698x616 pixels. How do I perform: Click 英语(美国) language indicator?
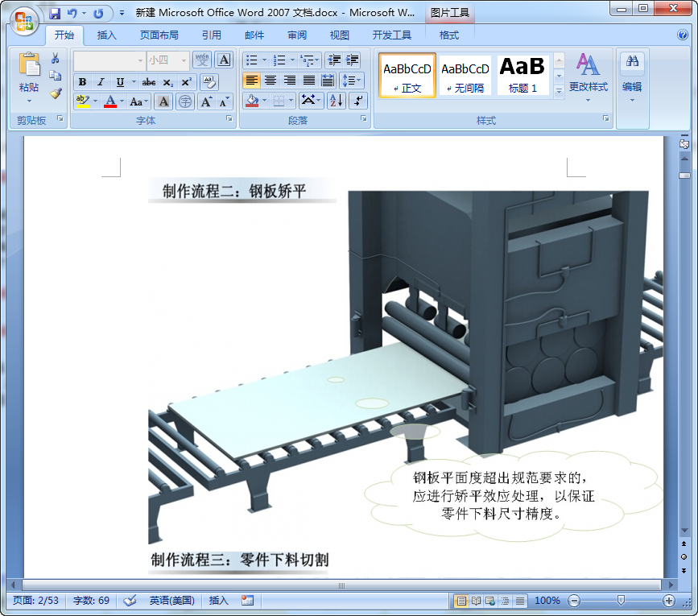pyautogui.click(x=171, y=601)
